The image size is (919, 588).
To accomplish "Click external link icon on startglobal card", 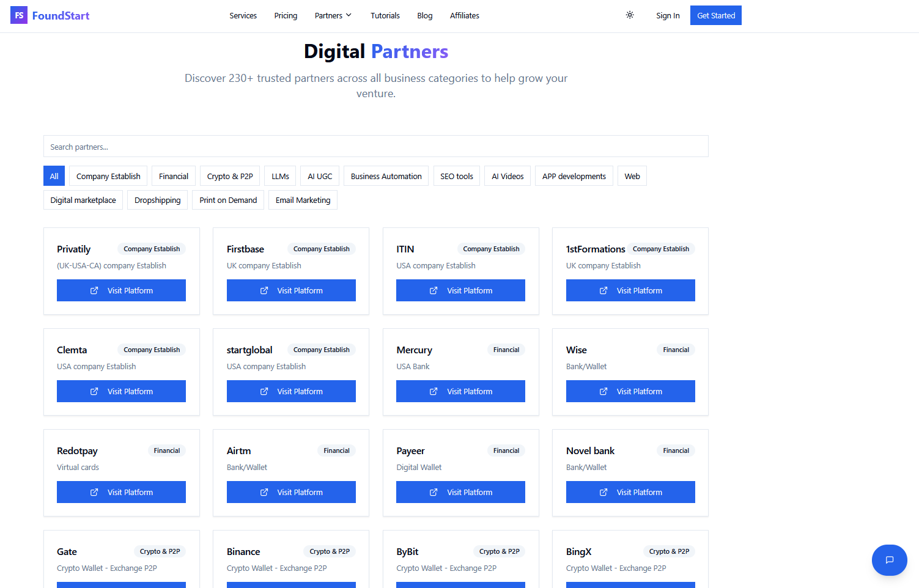I will pos(264,391).
